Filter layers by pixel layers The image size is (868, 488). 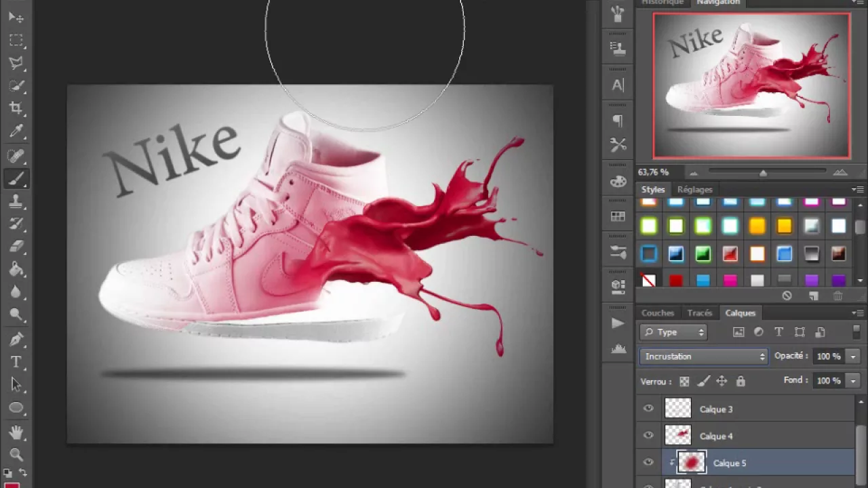[x=738, y=332]
